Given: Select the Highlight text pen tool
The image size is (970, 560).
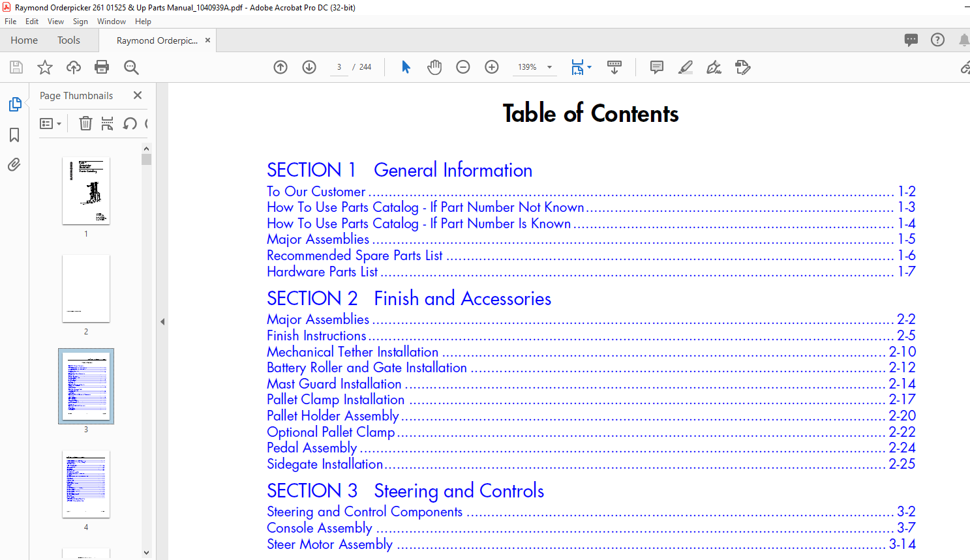Looking at the screenshot, I should (686, 67).
